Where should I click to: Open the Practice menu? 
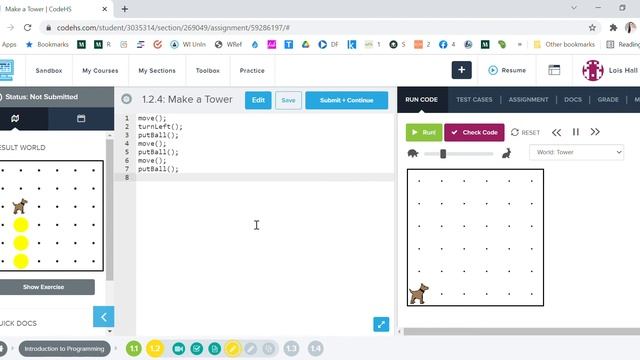[x=252, y=71]
